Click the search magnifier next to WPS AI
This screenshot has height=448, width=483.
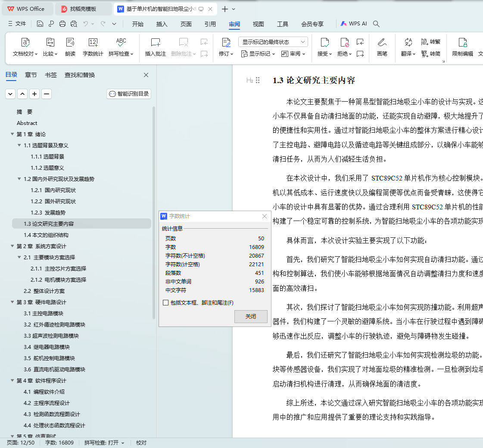376,24
